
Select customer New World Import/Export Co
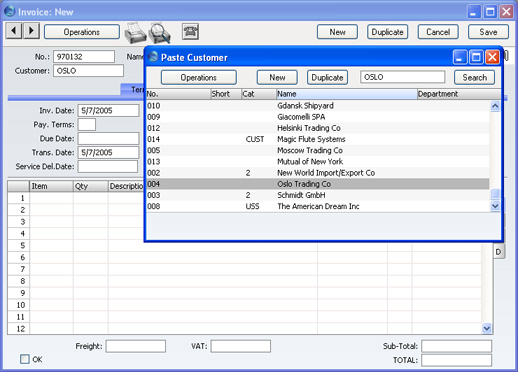point(318,173)
